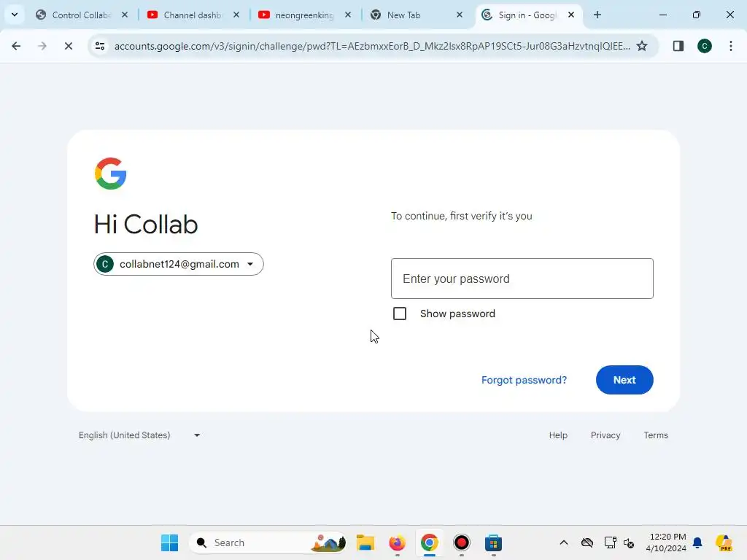
Task: Close the Control Collab tab
Action: coord(125,15)
